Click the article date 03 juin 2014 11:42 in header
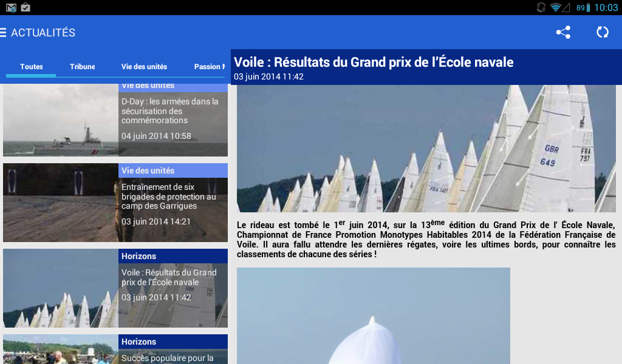The width and height of the screenshot is (622, 364). 268,76
